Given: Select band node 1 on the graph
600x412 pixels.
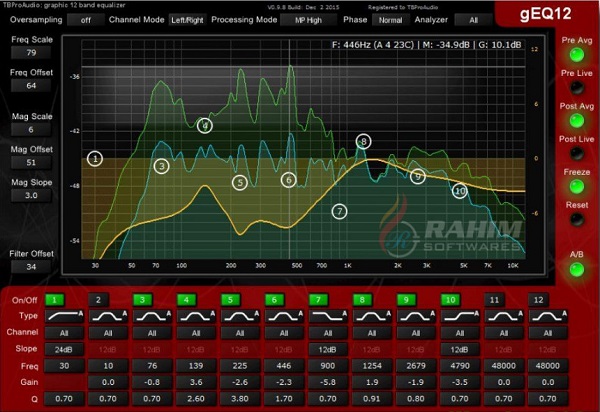Looking at the screenshot, I should point(95,158).
